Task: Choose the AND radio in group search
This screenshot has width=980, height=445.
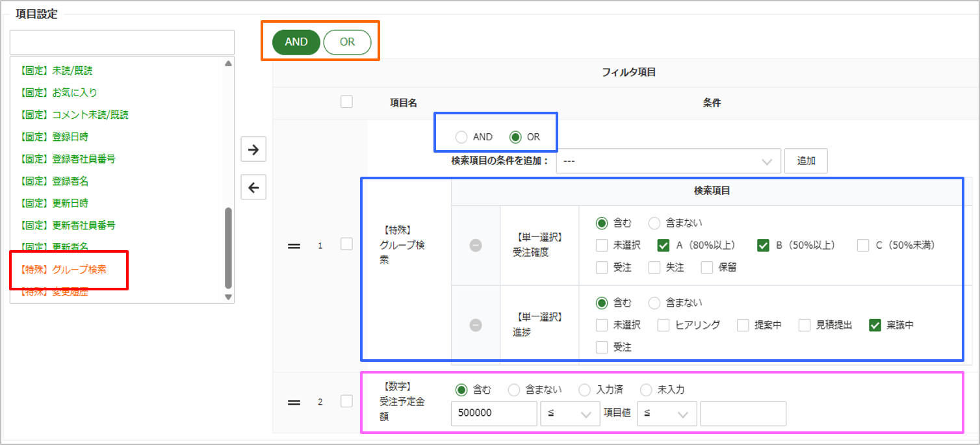Action: click(x=461, y=137)
